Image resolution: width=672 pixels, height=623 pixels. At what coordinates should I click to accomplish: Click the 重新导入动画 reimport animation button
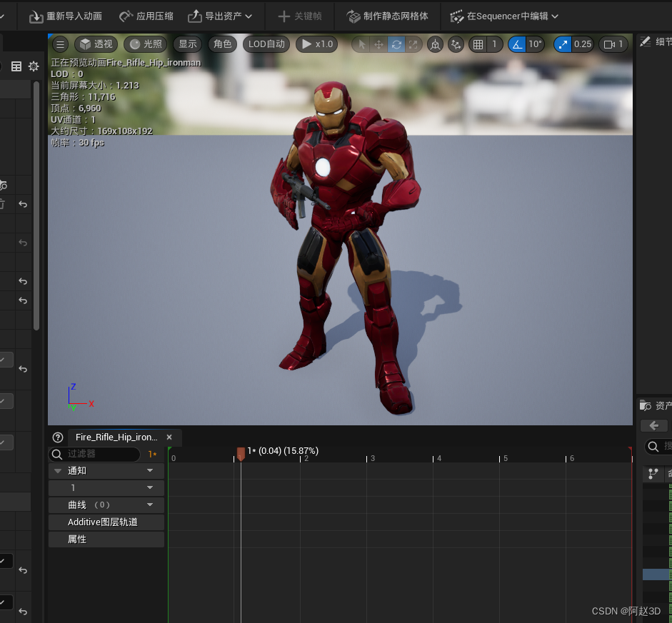click(66, 16)
